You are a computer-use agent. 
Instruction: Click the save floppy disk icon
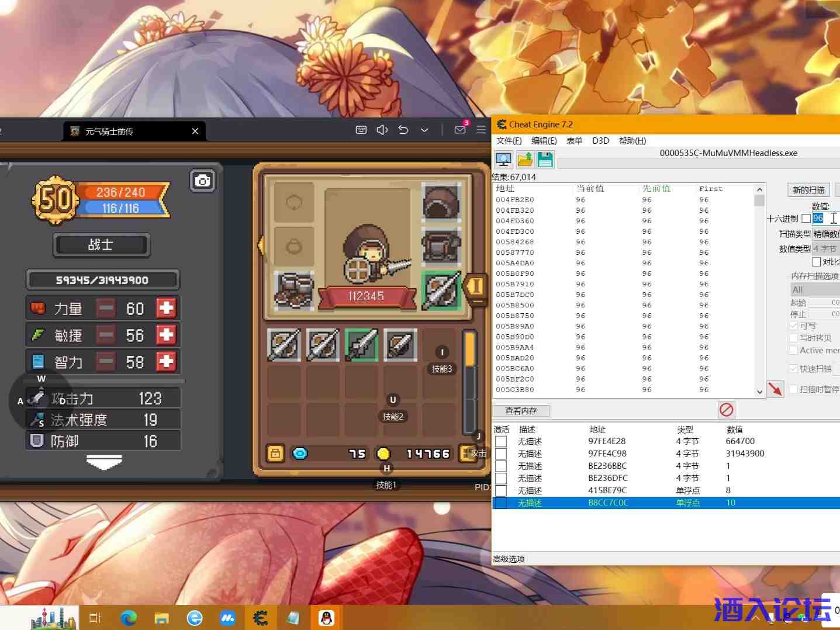[545, 159]
